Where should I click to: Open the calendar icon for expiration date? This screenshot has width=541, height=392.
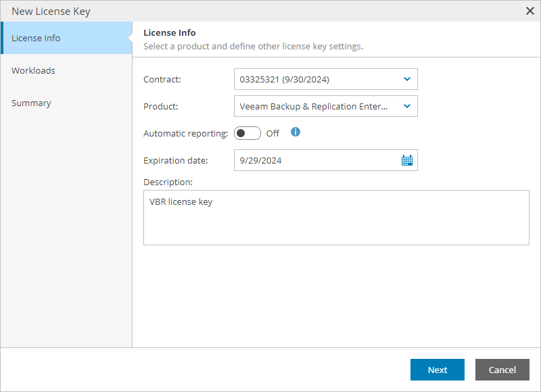point(406,160)
